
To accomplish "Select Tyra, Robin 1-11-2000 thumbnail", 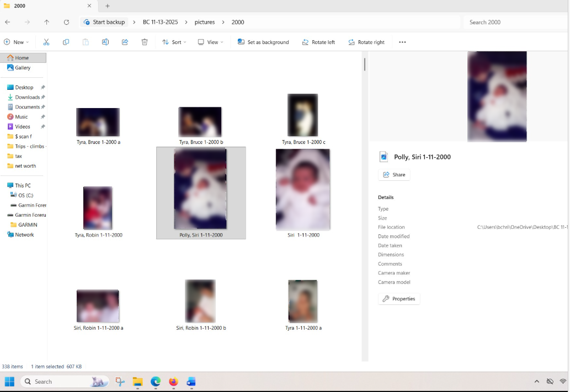I will tap(98, 208).
